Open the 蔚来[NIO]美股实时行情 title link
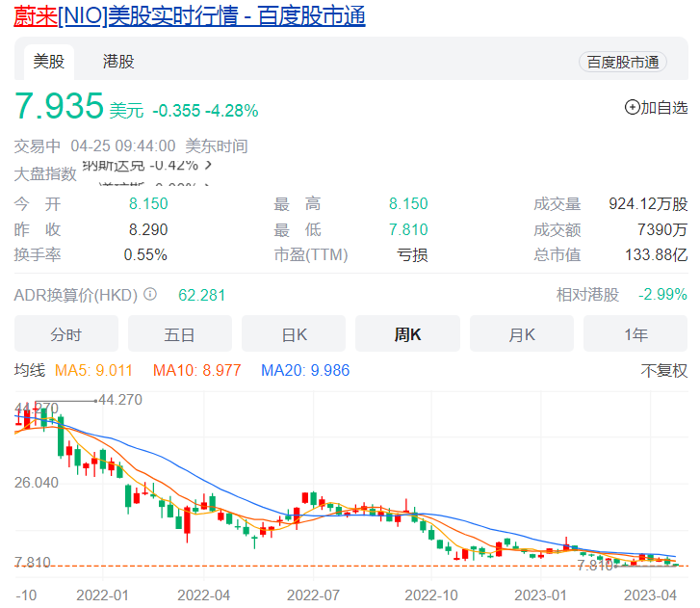 [x=190, y=16]
